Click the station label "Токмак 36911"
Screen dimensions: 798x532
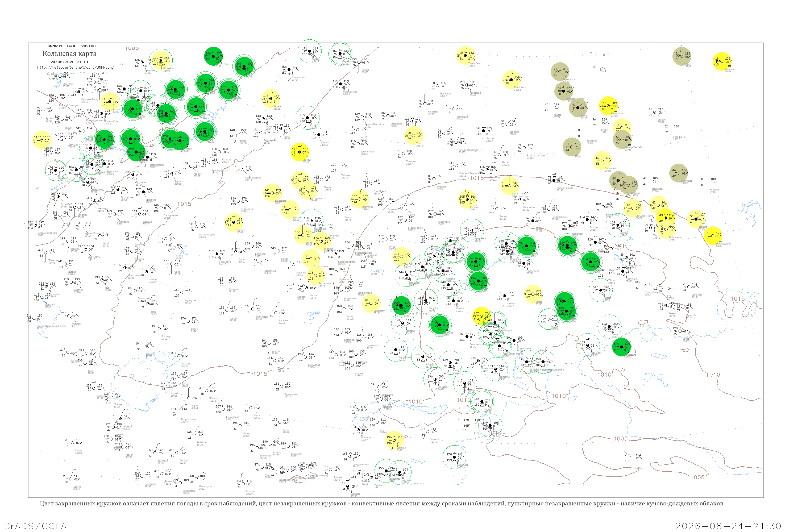tap(378, 486)
